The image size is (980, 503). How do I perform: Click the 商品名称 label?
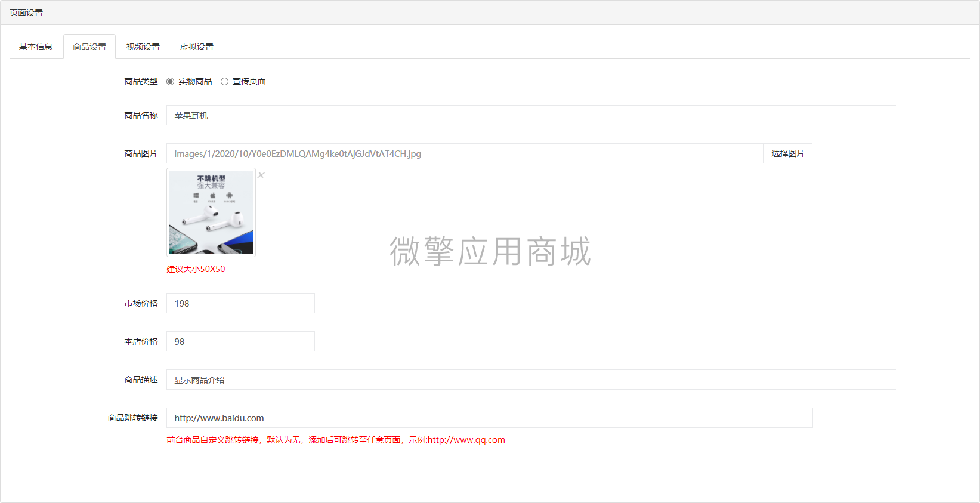tap(141, 115)
